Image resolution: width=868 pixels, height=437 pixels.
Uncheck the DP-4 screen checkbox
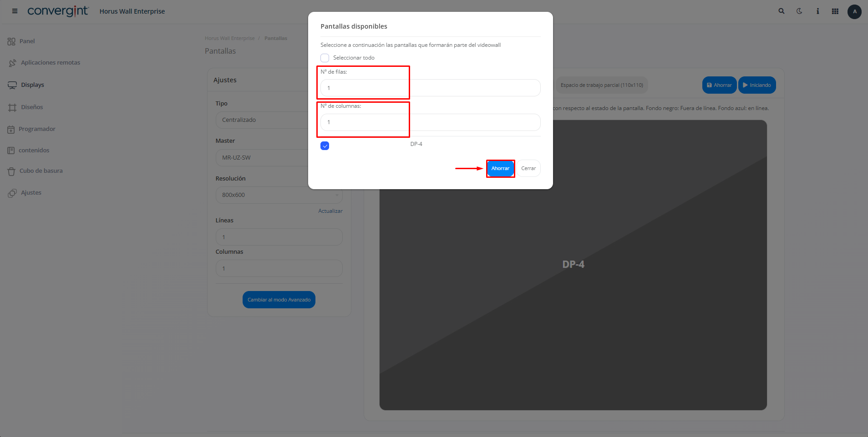coord(325,146)
